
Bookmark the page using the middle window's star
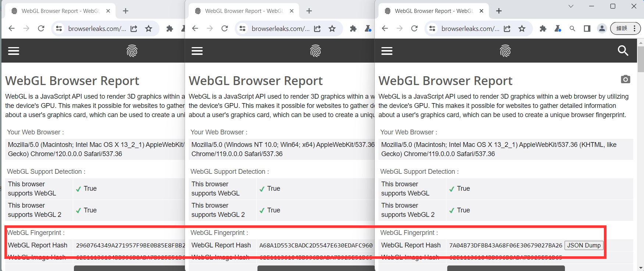pos(332,28)
